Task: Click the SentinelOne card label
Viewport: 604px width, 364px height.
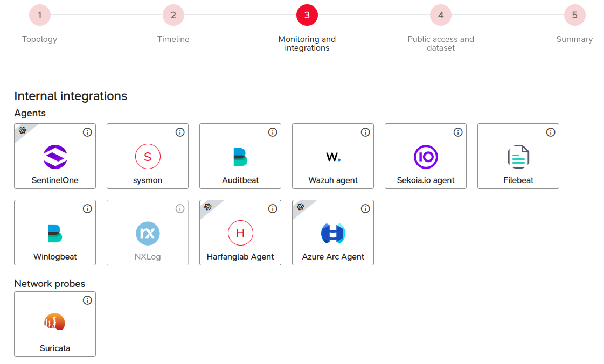Action: tap(55, 180)
